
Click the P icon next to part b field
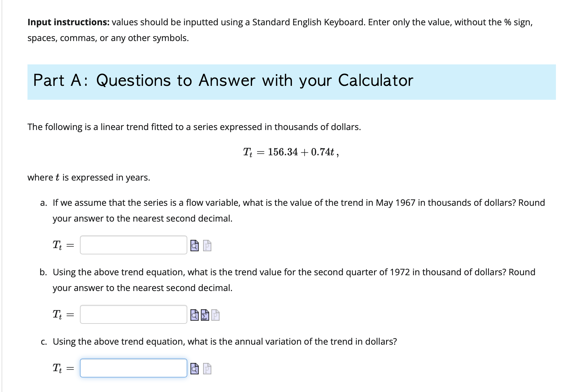tap(215, 315)
